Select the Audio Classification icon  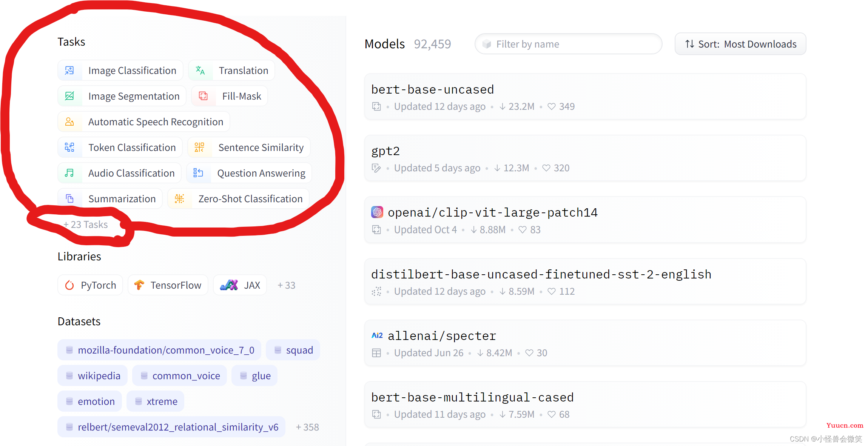70,173
